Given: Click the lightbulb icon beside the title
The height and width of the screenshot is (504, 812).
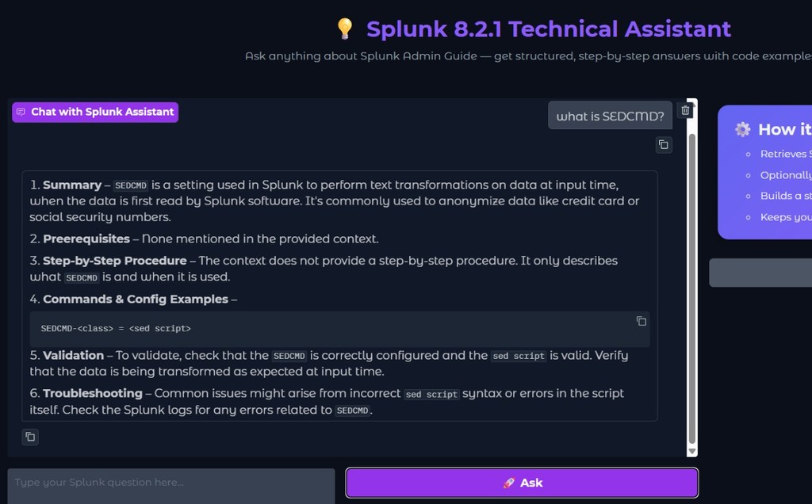Looking at the screenshot, I should (x=345, y=29).
